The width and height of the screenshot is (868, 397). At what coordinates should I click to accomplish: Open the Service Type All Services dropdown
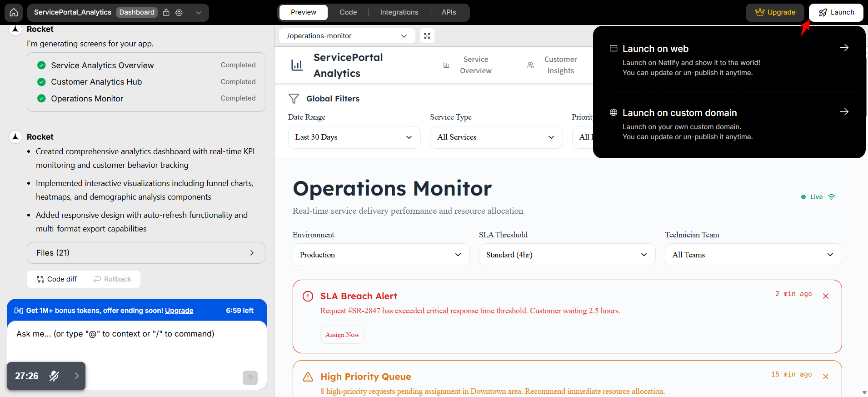496,137
